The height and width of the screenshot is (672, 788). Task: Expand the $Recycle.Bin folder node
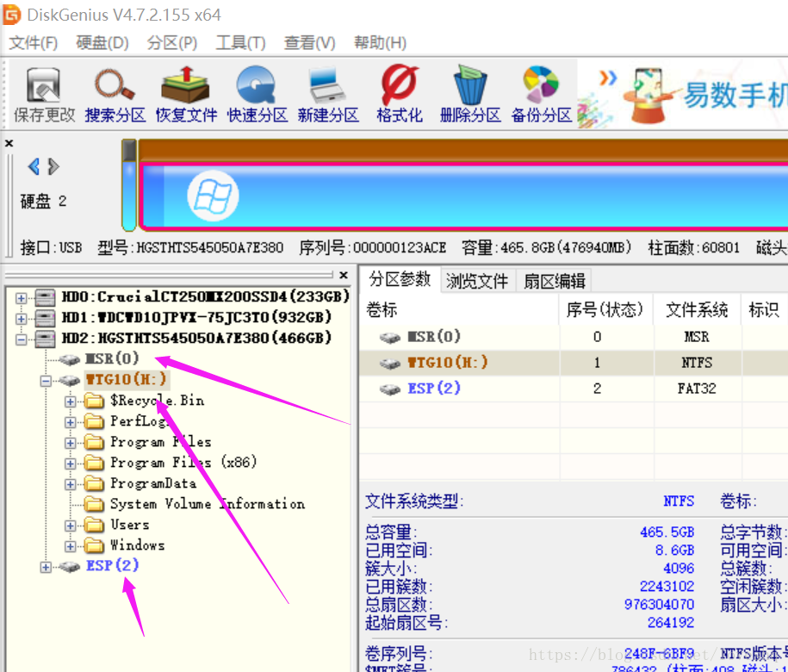71,401
